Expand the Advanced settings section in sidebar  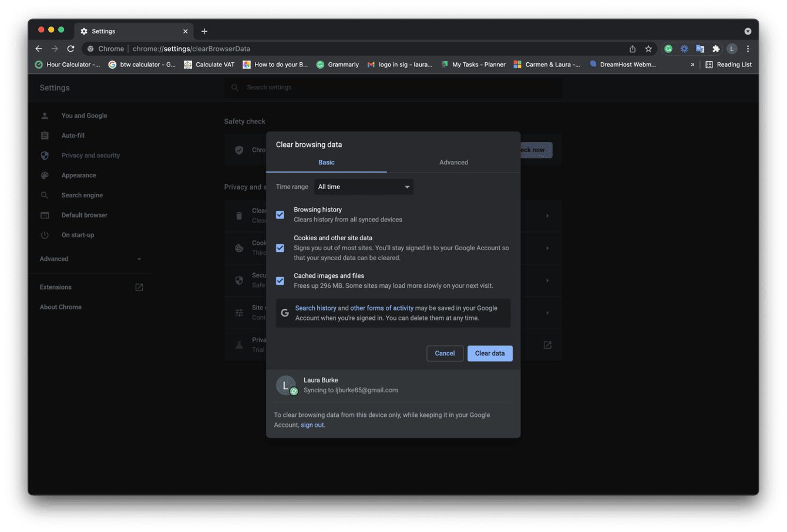click(139, 258)
